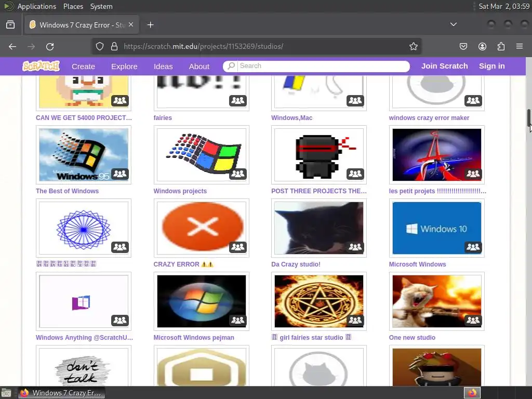The height and width of the screenshot is (399, 532).
Task: Open About in Scratch navigation
Action: pos(199,66)
